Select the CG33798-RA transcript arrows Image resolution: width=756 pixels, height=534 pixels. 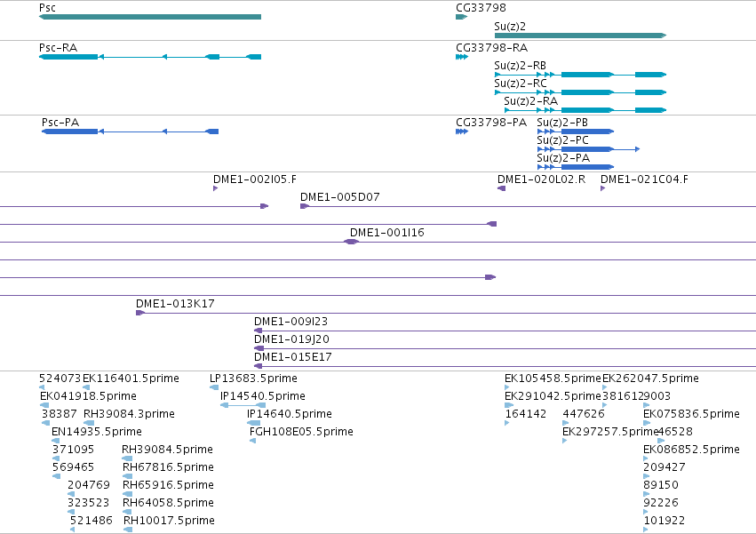(461, 57)
